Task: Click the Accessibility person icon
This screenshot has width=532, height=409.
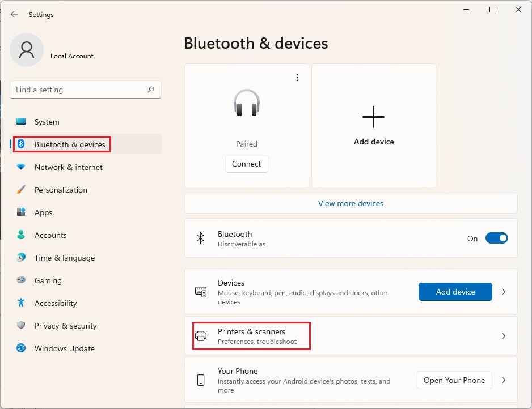Action: 21,303
